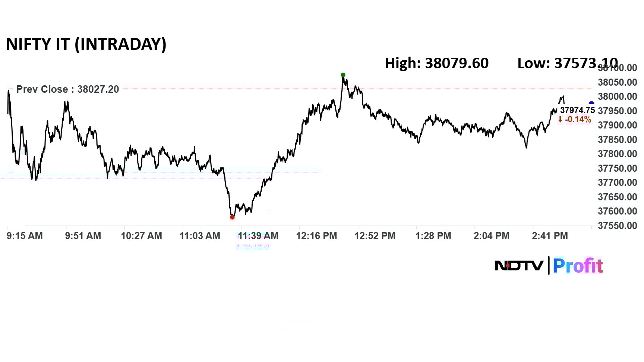Click the 37800.00 price axis label
Viewport: 644px width, 362px height.
(617, 154)
